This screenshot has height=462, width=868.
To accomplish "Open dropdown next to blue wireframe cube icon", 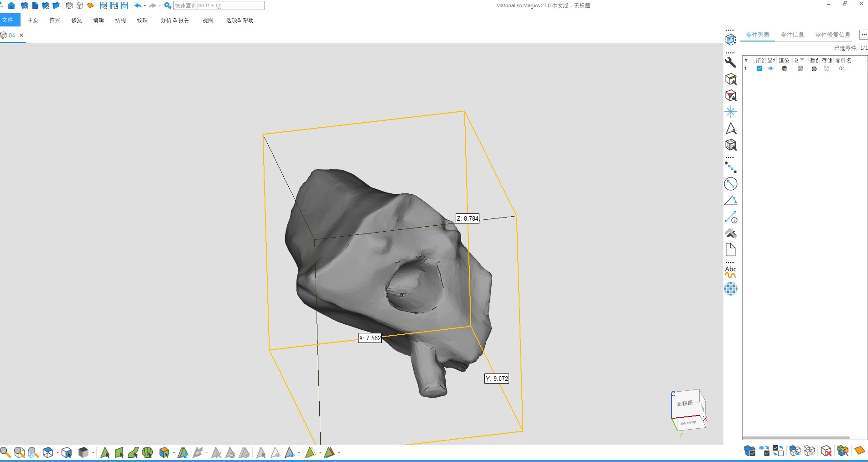I will pyautogui.click(x=57, y=452).
